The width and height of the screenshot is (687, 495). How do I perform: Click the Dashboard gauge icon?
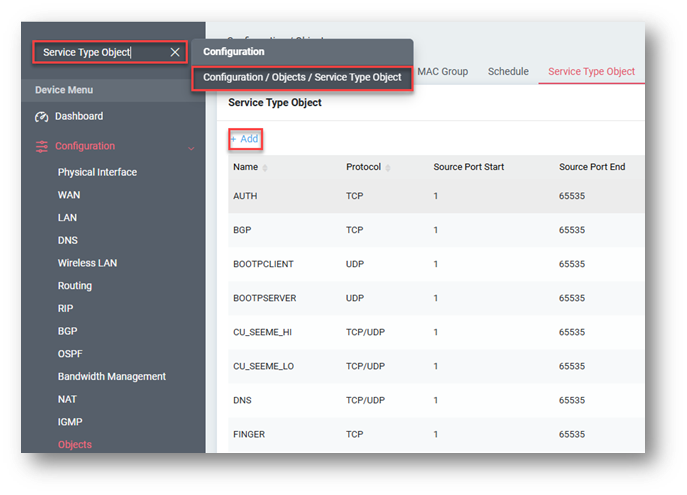[41, 117]
